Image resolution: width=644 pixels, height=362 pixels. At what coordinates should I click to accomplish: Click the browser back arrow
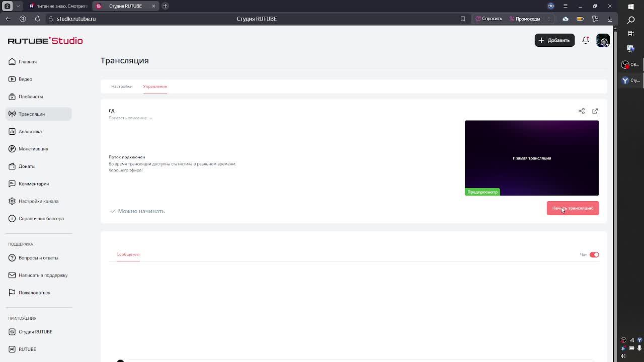pos(8,19)
